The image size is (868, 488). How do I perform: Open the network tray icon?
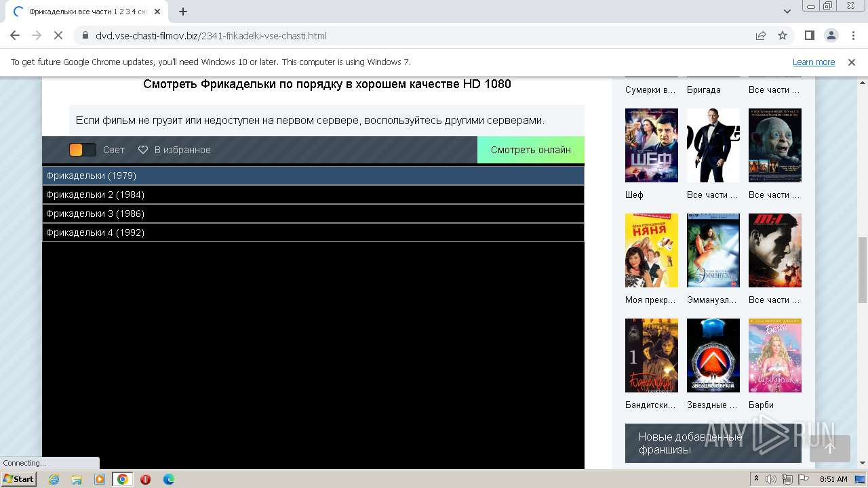point(788,479)
